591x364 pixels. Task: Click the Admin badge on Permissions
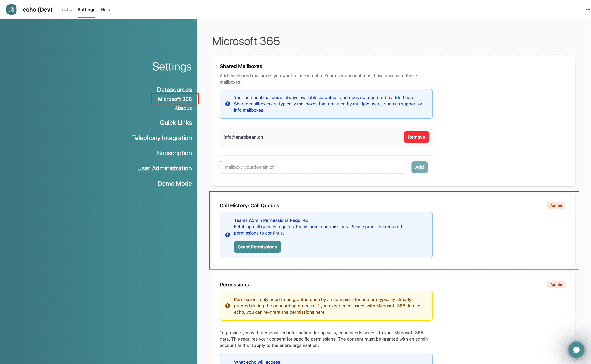coord(556,285)
